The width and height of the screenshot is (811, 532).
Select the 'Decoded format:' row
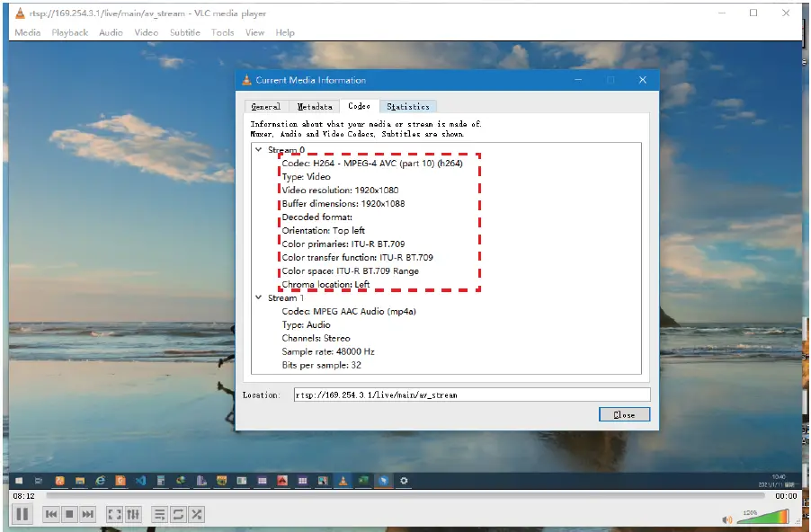(x=316, y=217)
